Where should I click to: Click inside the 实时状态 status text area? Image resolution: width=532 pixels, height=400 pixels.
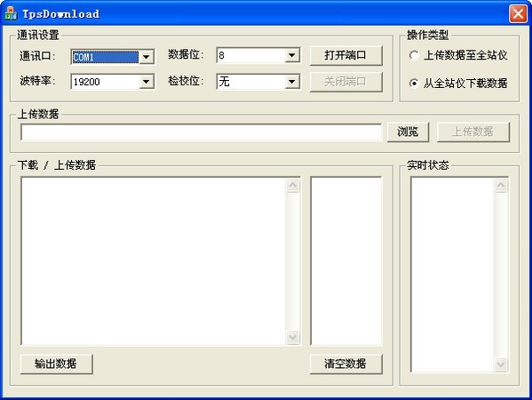coord(452,275)
